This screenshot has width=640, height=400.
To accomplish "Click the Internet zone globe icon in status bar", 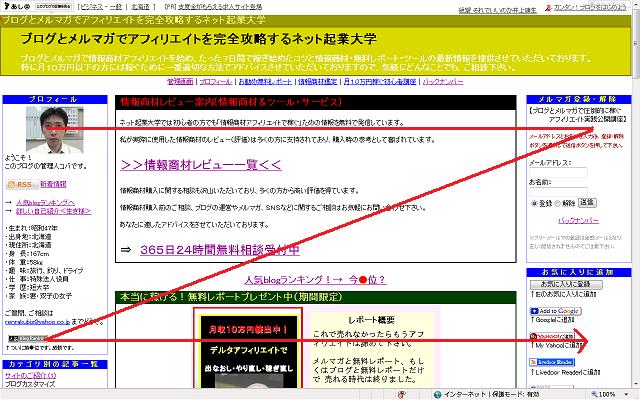I will [x=438, y=394].
